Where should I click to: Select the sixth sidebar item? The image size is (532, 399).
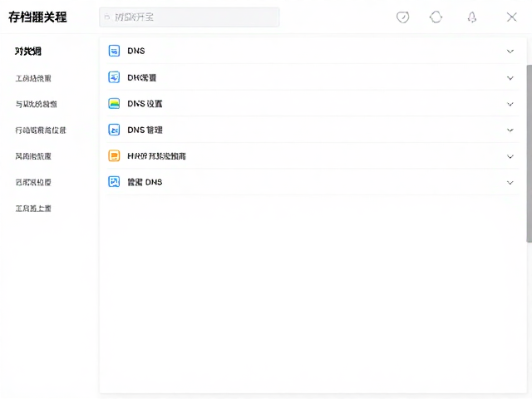(x=33, y=183)
